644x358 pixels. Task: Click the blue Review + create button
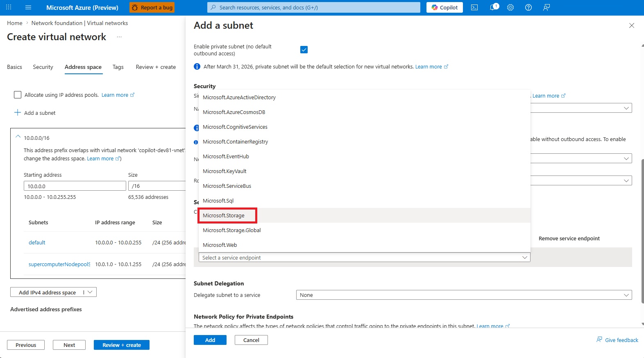122,345
